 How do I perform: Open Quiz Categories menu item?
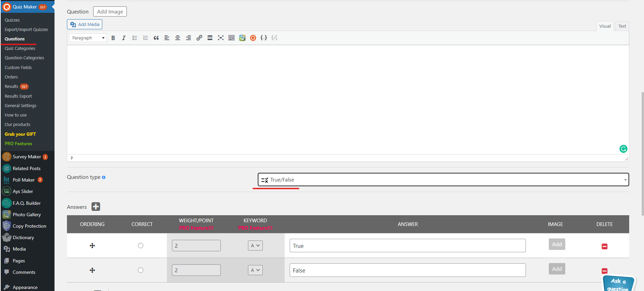click(20, 48)
